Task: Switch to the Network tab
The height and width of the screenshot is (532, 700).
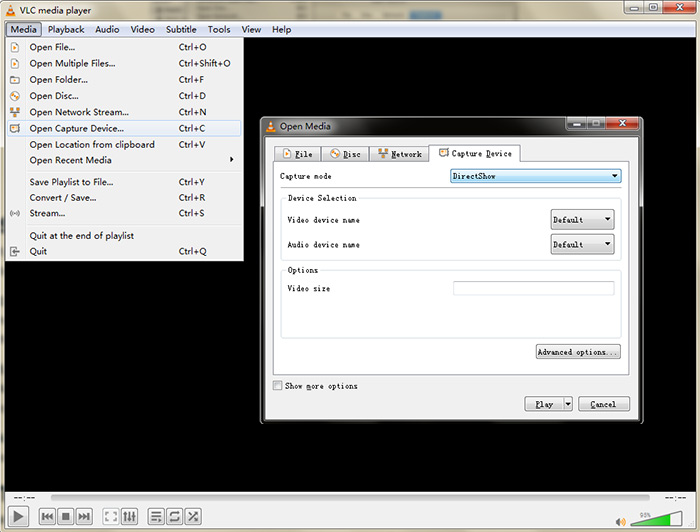Action: [400, 154]
